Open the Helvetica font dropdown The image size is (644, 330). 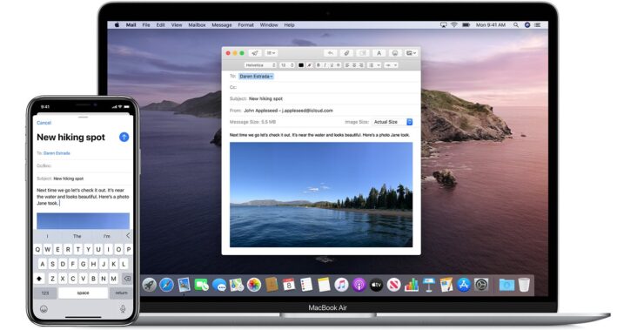click(260, 65)
